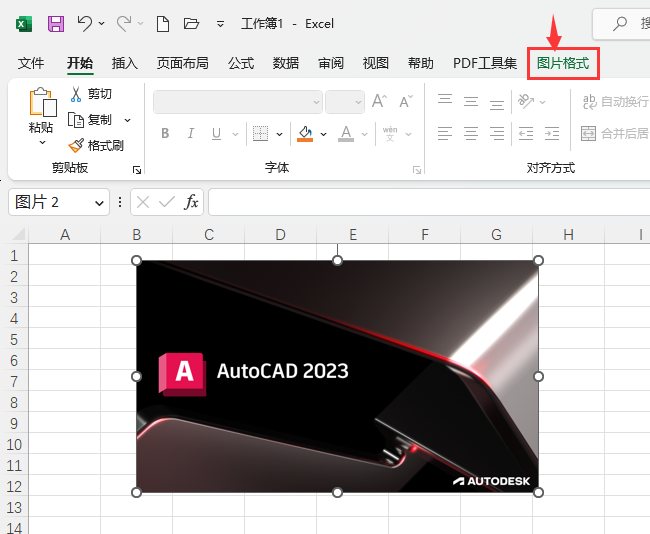
Task: Open the font size combo box
Action: [345, 102]
